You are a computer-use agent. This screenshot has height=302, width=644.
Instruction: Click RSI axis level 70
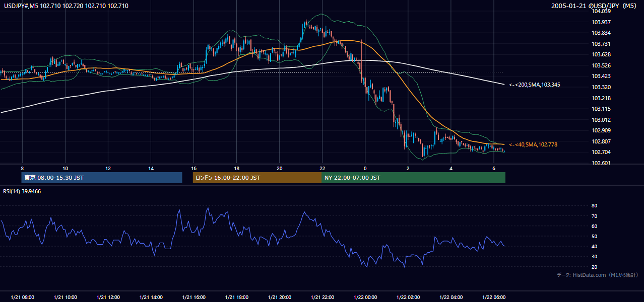click(x=595, y=216)
